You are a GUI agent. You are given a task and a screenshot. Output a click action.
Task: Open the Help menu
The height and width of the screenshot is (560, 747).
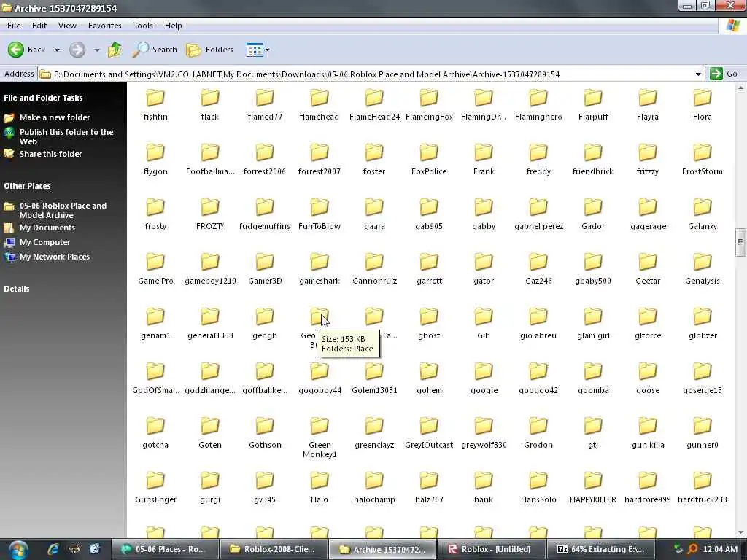click(x=174, y=26)
